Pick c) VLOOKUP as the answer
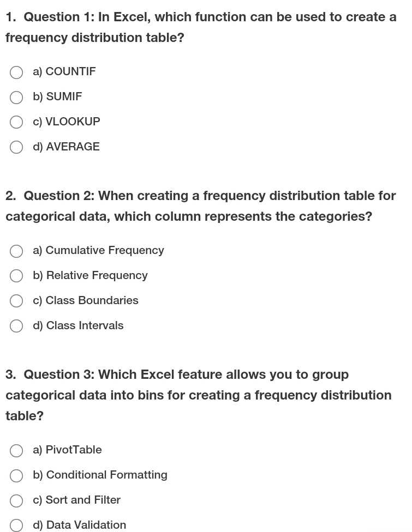The width and height of the screenshot is (412, 532). coord(16,122)
